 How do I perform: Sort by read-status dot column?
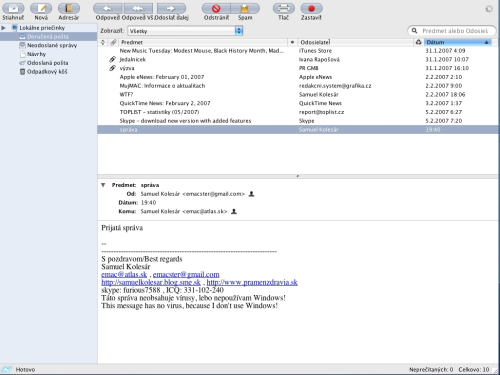pos(292,42)
